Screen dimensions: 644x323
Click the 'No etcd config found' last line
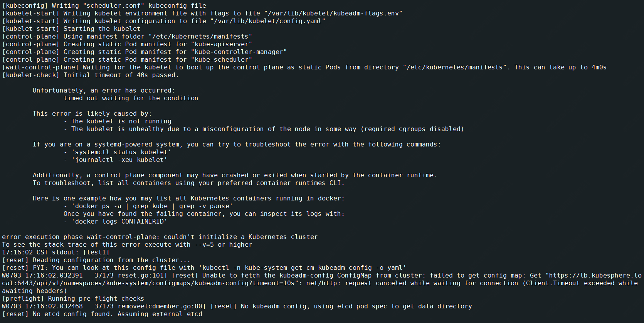click(102, 314)
